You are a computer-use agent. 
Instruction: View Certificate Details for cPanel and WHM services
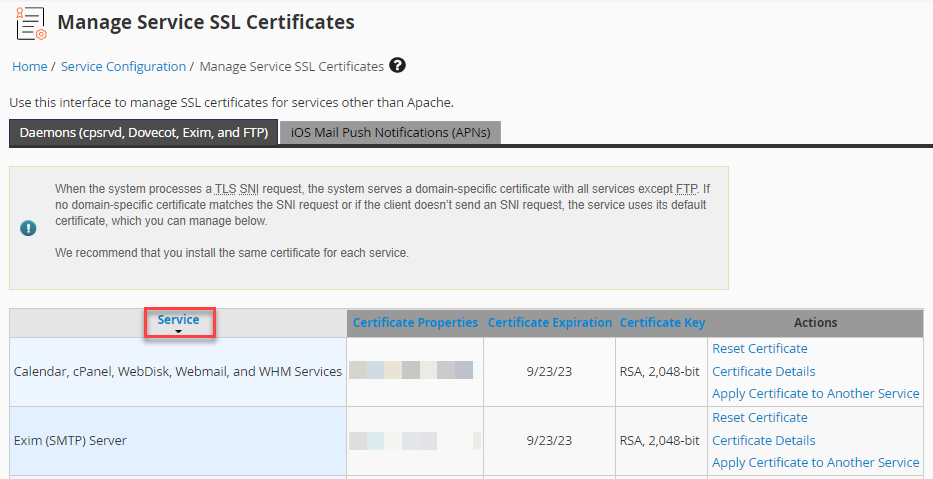tap(763, 371)
